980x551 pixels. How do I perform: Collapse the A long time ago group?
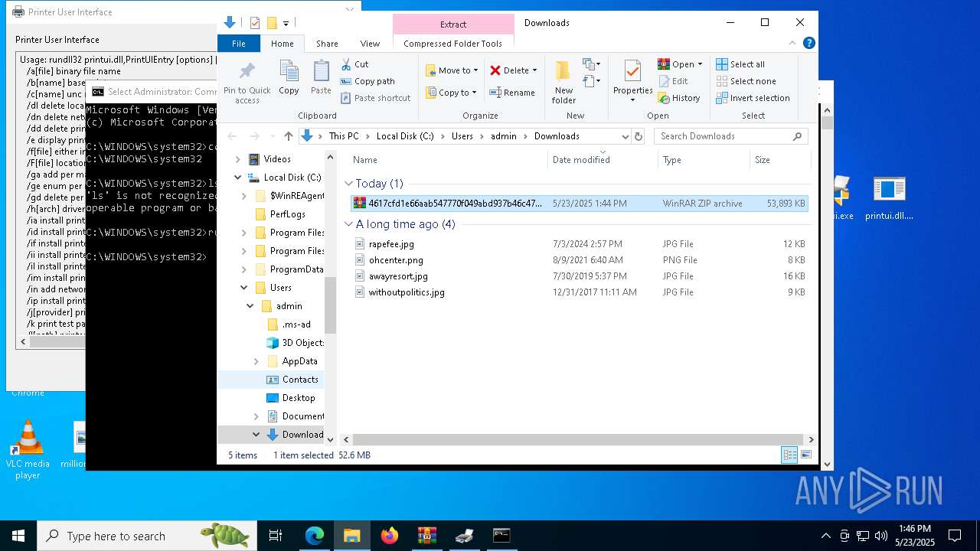[x=349, y=224]
